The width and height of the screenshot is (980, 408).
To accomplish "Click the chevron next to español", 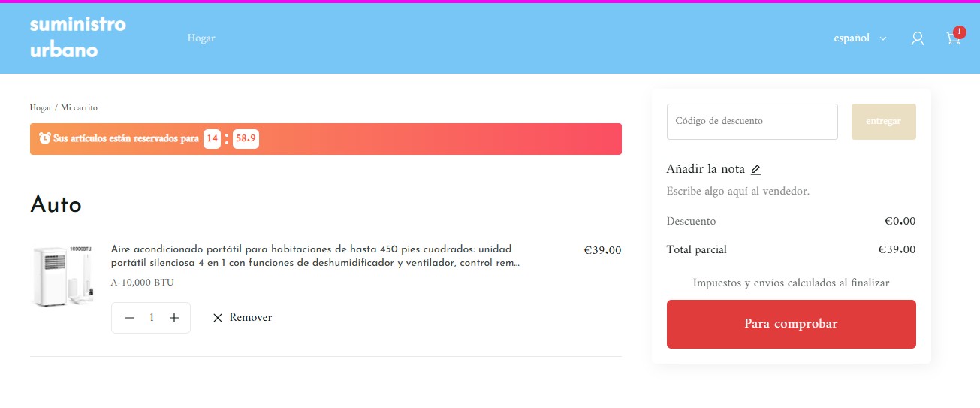I will [x=882, y=38].
